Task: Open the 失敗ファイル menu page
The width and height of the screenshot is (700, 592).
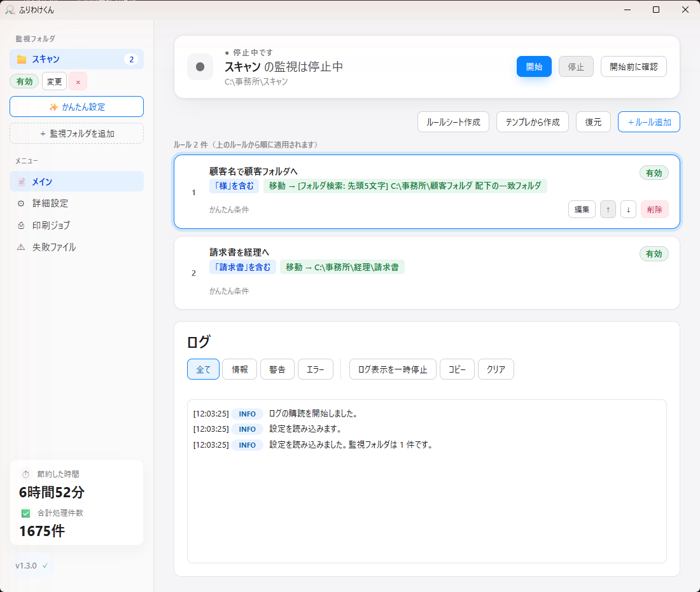Action: [x=77, y=247]
